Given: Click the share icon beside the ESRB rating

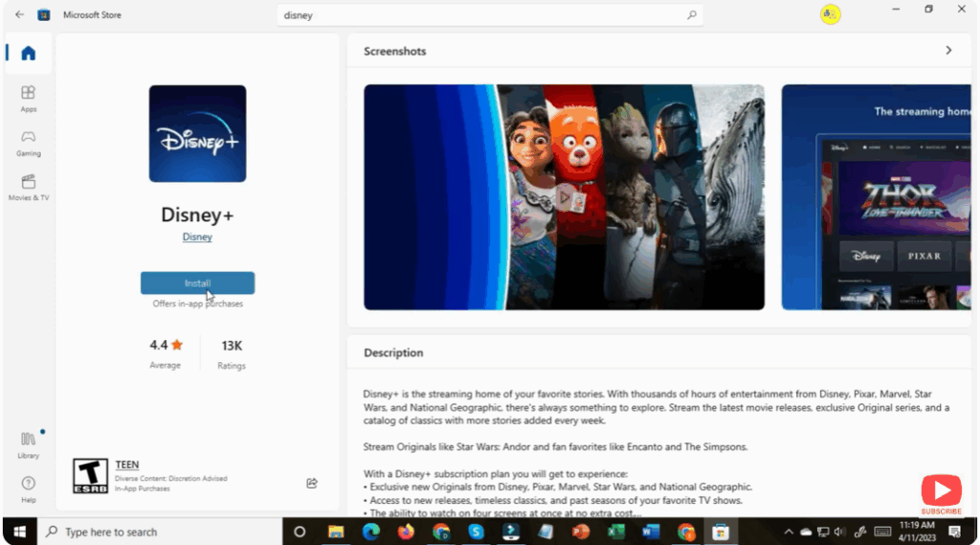Looking at the screenshot, I should point(312,483).
